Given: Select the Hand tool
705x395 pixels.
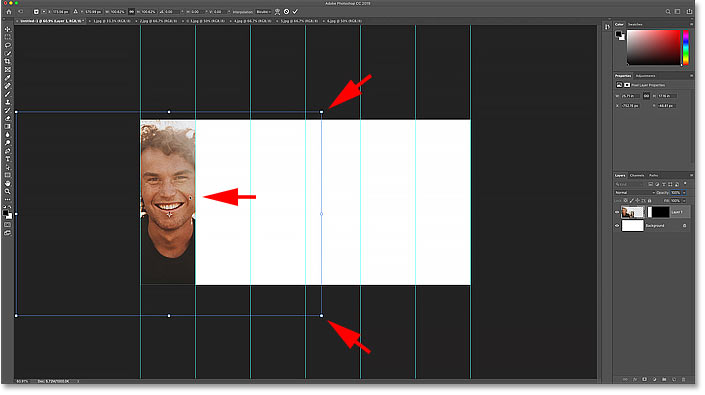Looking at the screenshot, I should pyautogui.click(x=8, y=183).
